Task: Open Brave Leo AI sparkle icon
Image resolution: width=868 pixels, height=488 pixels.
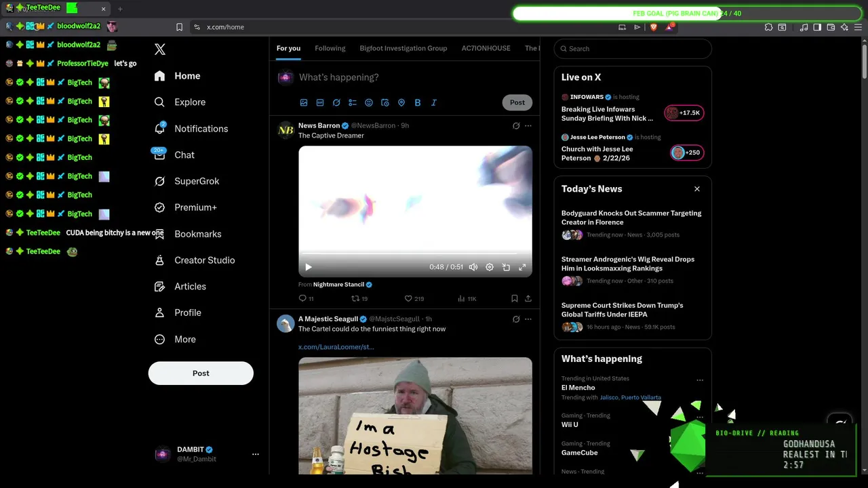Action: [x=844, y=27]
